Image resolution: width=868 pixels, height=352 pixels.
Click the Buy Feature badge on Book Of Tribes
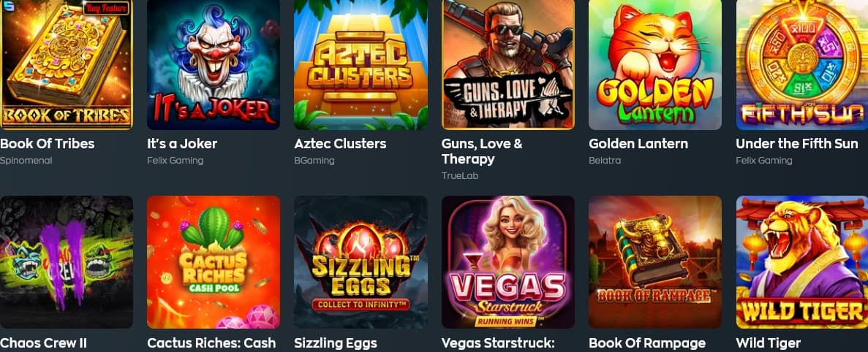106,8
